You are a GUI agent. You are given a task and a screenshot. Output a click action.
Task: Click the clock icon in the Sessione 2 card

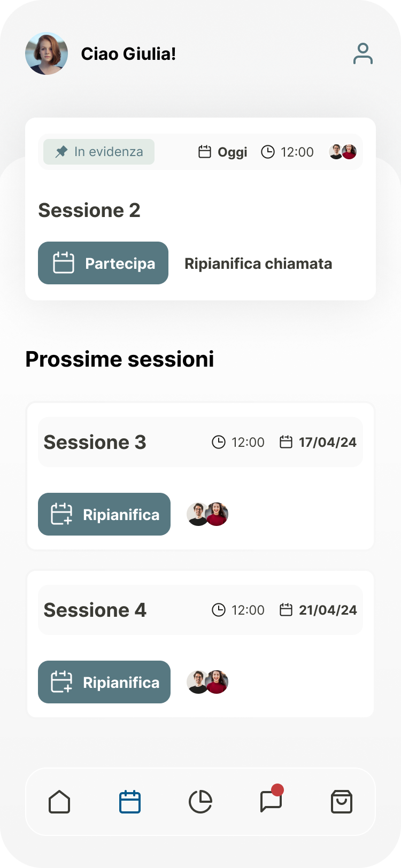point(267,151)
